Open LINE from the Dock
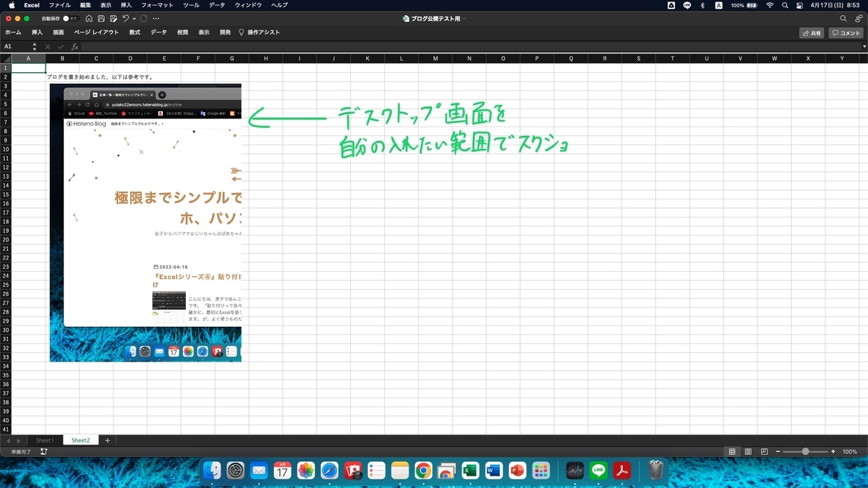This screenshot has height=488, width=868. pos(597,470)
